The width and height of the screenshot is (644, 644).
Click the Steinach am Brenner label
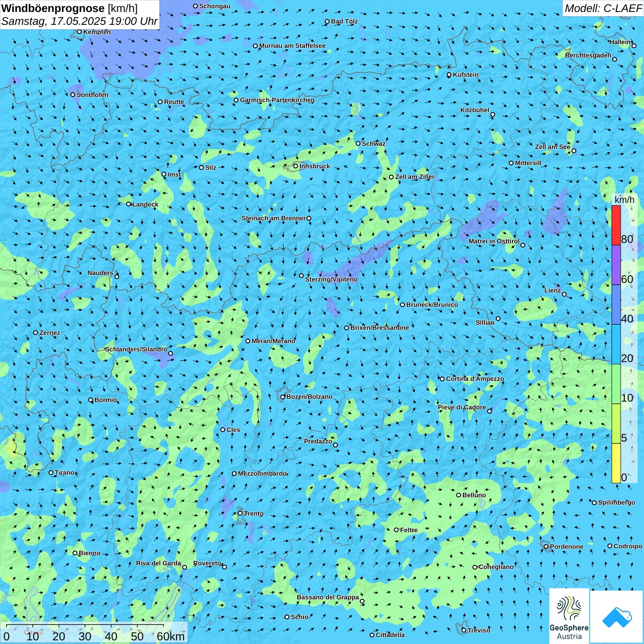[x=274, y=218]
